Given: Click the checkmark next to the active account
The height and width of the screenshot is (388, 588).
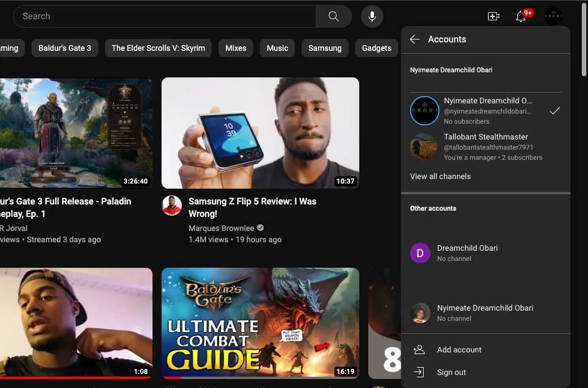Looking at the screenshot, I should 555,111.
